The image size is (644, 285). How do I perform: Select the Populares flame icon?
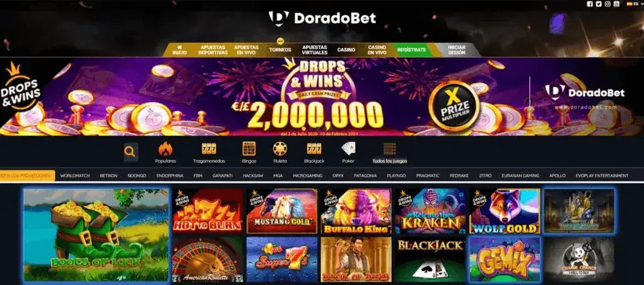(x=165, y=149)
